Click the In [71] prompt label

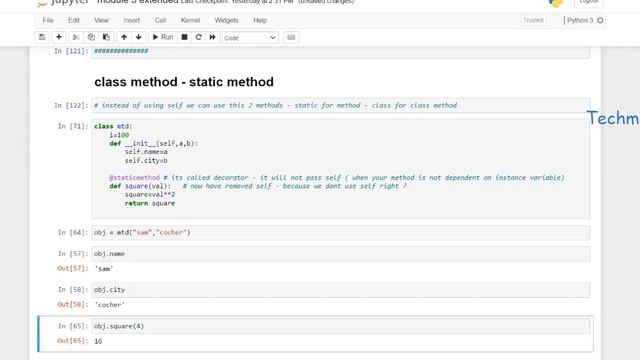click(73, 126)
